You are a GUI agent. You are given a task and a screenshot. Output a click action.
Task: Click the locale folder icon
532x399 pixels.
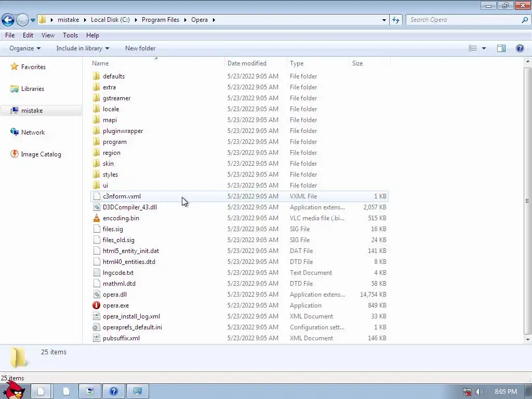coord(96,109)
